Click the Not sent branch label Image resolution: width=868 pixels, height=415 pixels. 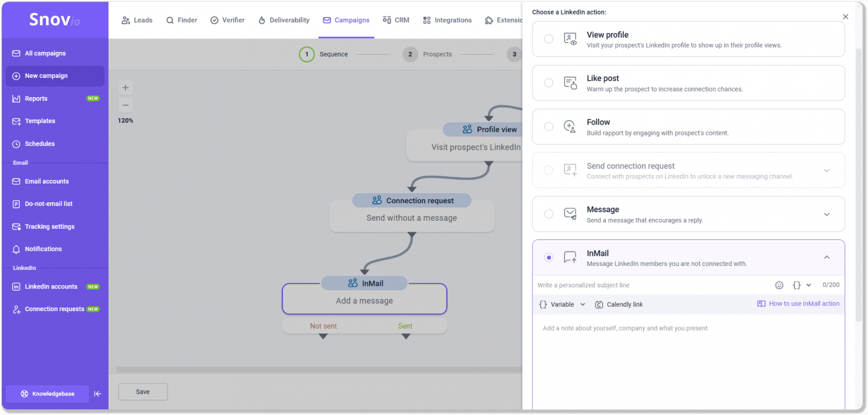323,326
